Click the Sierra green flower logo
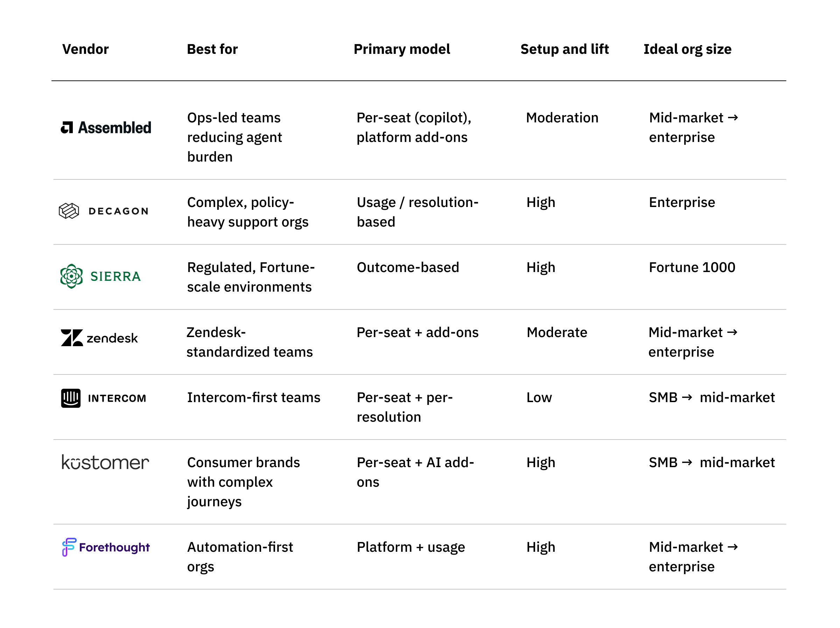The image size is (840, 628). 71,276
